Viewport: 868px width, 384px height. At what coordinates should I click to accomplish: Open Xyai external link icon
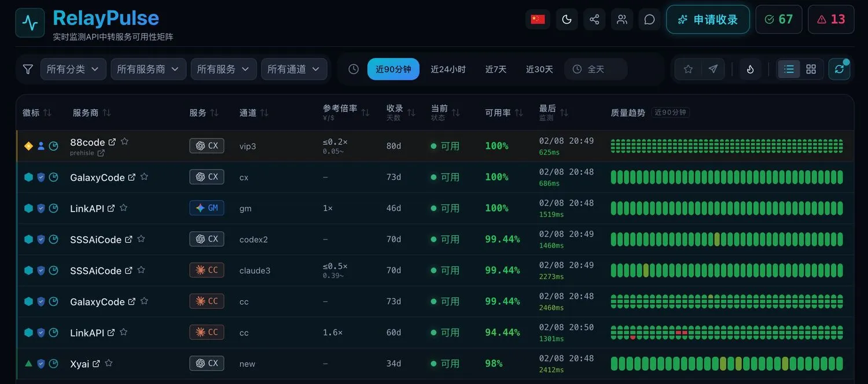pos(96,364)
